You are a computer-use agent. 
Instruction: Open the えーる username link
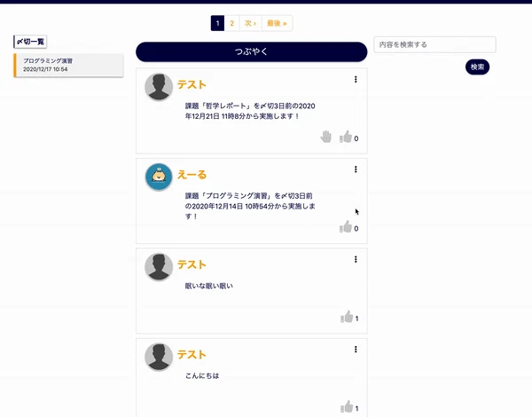coord(192,175)
